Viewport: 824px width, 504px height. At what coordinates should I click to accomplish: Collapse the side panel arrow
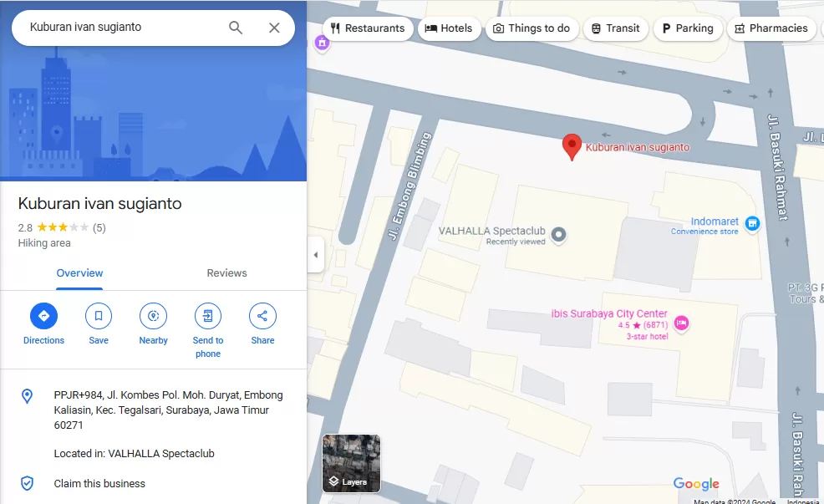pos(315,255)
